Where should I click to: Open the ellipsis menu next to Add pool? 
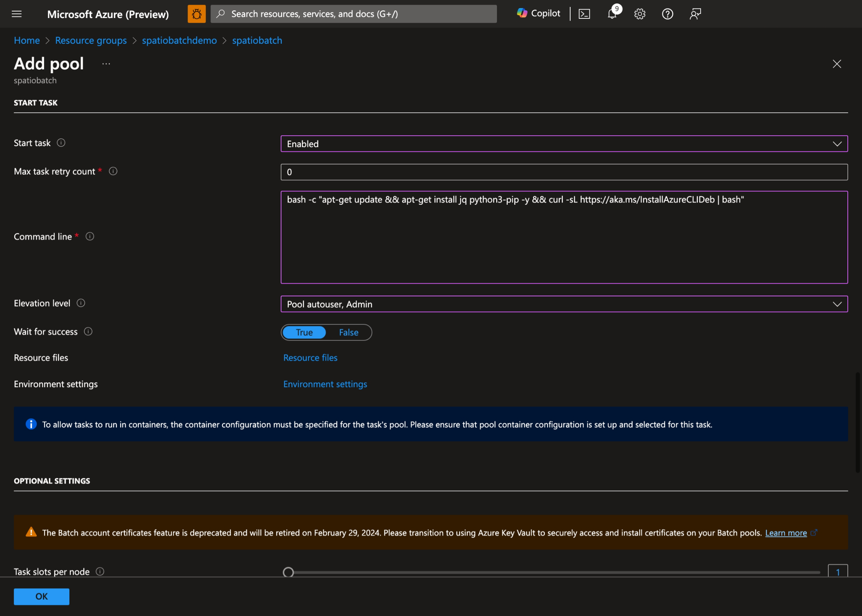(x=106, y=63)
